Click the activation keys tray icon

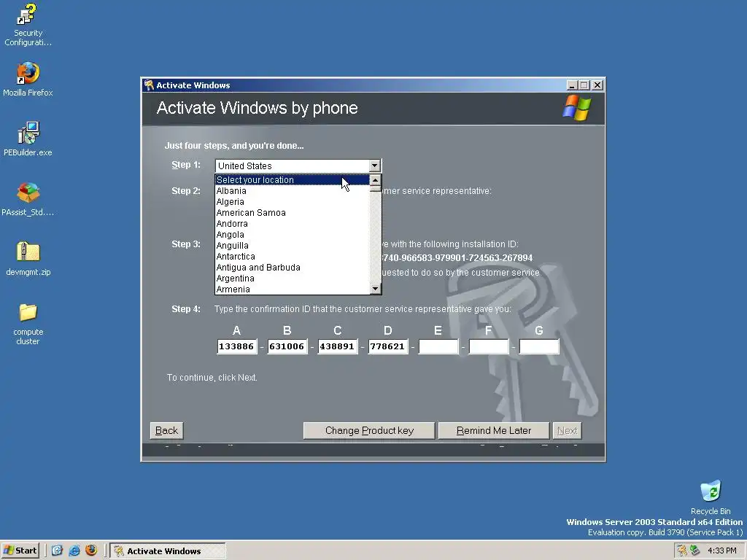click(682, 551)
